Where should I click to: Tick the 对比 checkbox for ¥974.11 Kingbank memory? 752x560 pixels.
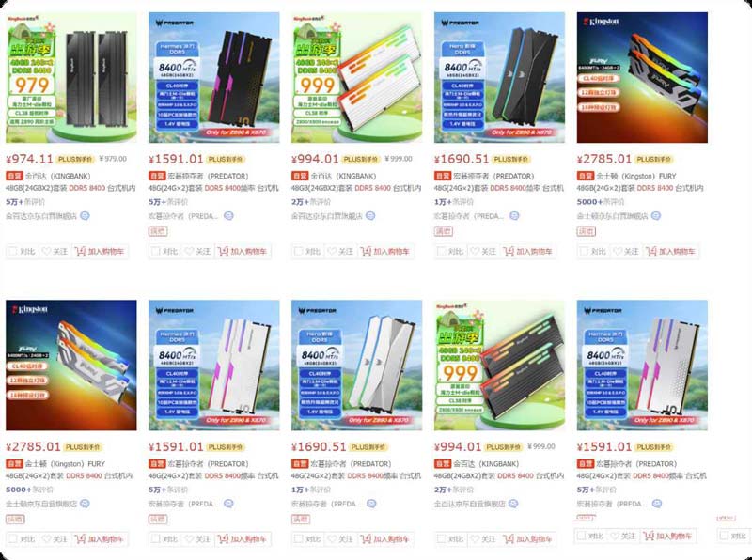click(x=12, y=251)
